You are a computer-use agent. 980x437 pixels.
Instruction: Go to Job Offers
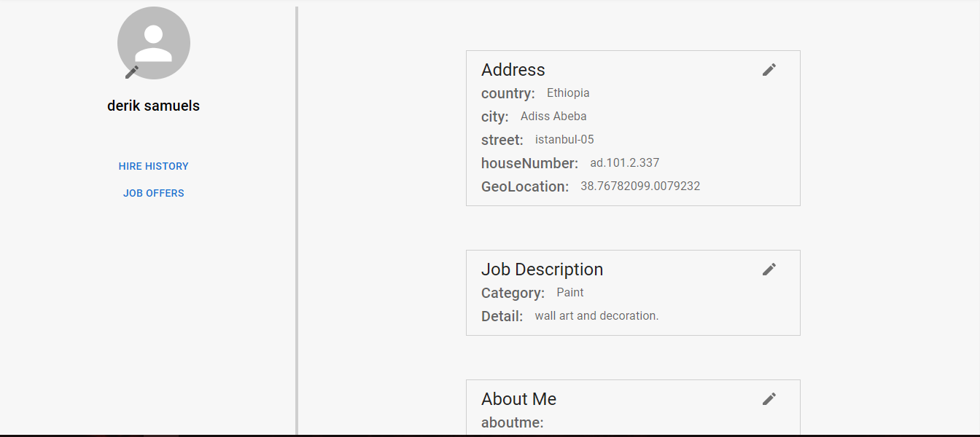point(154,193)
